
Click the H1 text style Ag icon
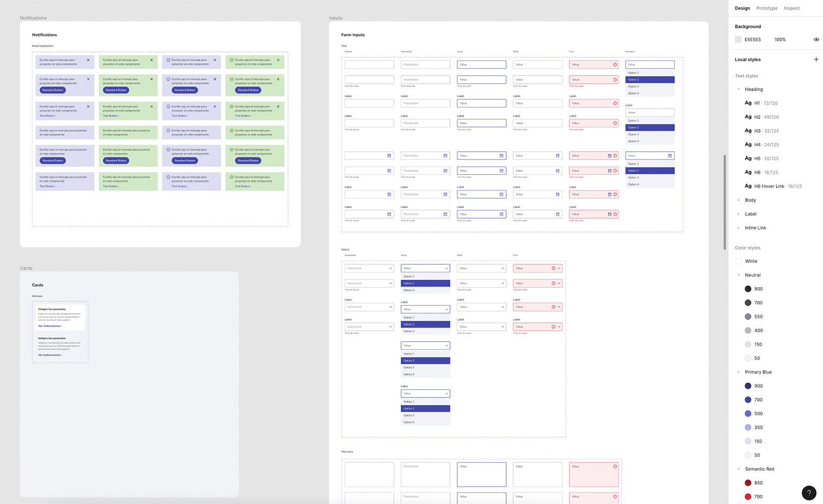pyautogui.click(x=748, y=103)
